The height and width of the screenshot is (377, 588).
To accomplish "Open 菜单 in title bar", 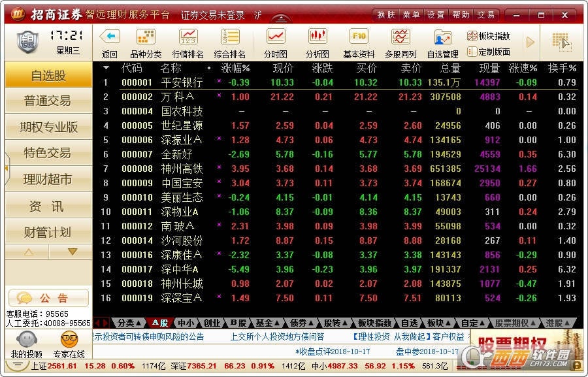I will pos(412,14).
